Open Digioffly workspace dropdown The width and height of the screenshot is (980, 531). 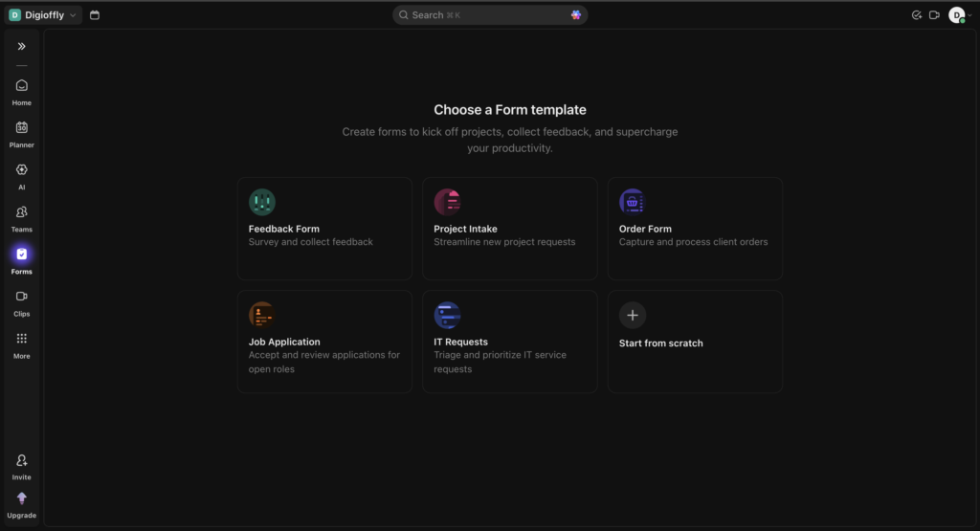(x=42, y=15)
